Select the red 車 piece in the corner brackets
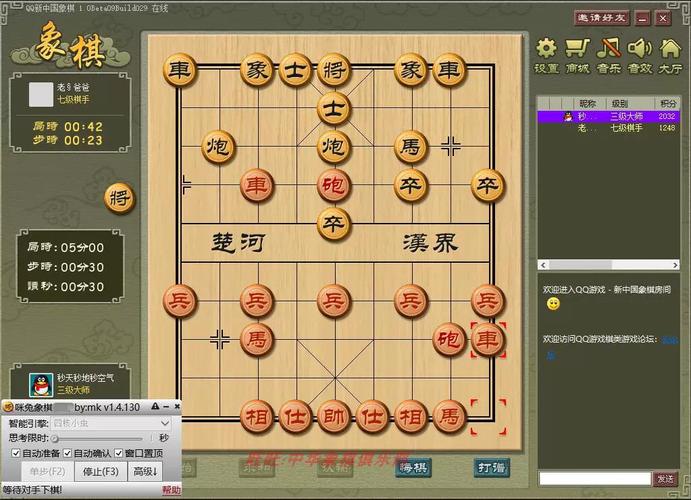Viewport: 691px width, 500px height. tap(487, 340)
